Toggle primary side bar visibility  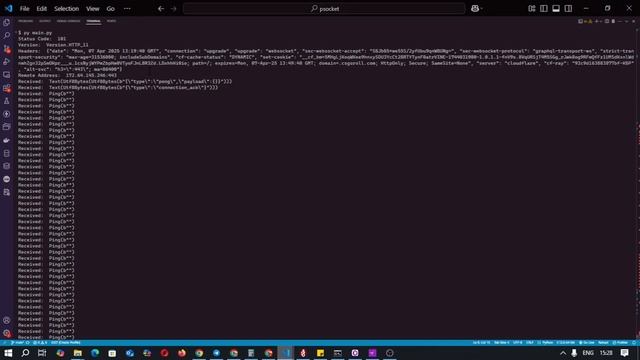(x=544, y=9)
